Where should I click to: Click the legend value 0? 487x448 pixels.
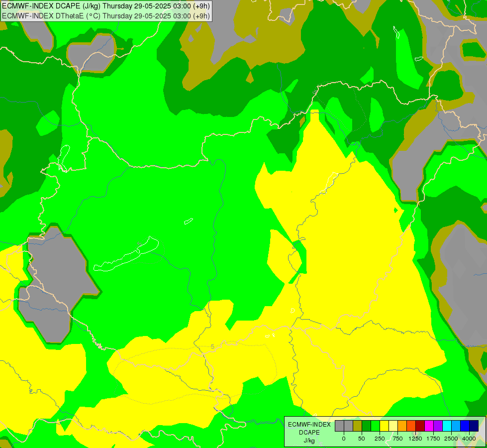pos(344,439)
